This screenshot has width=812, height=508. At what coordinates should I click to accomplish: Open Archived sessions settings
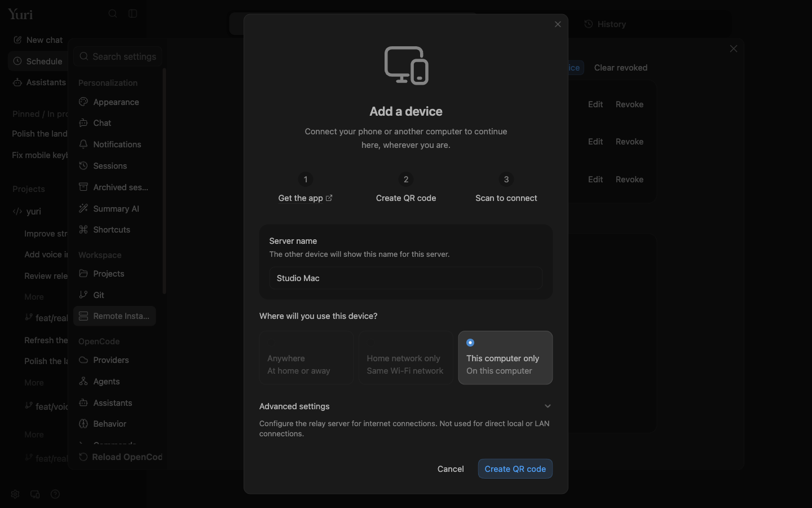pos(114,187)
